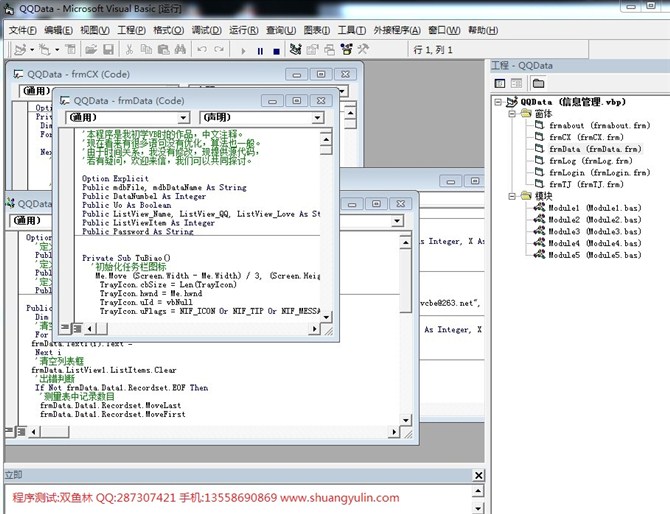Click the Paste toolbar icon
670x514 pixels.
[163, 50]
